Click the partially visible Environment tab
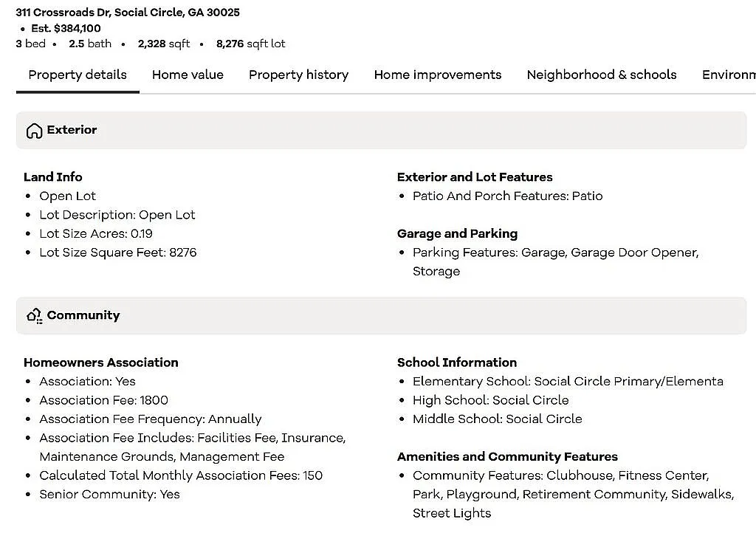This screenshot has width=756, height=536. point(728,75)
